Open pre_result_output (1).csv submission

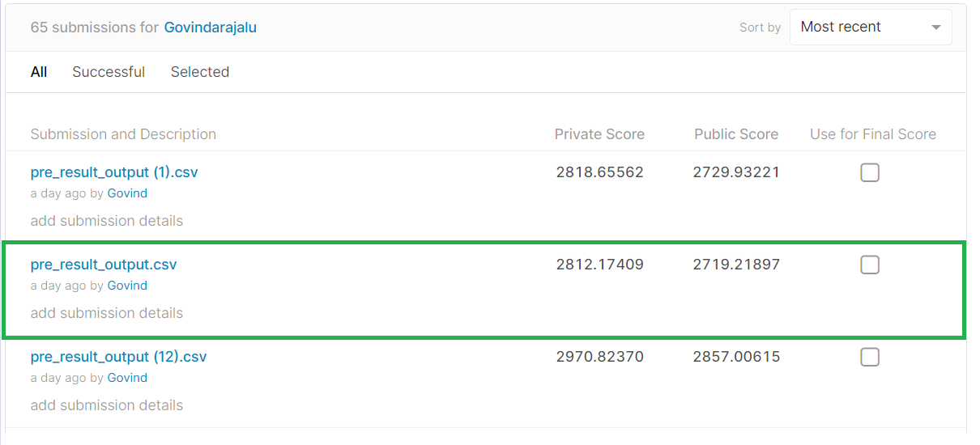114,172
